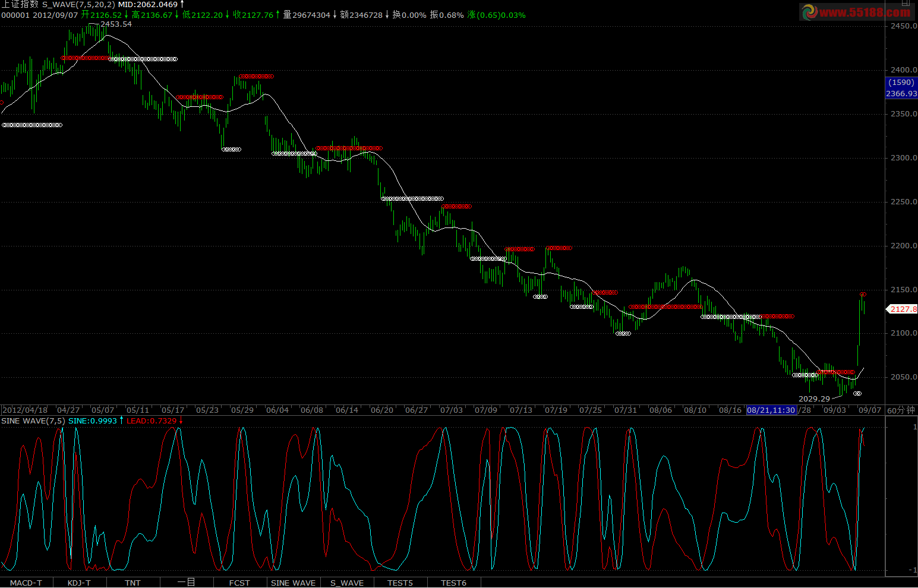The width and height of the screenshot is (918, 588).
Task: Click the 2453.54 high price label
Action: click(x=116, y=24)
